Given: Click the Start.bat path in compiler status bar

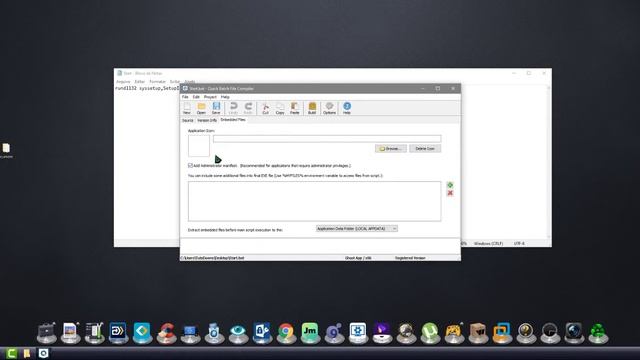Looking at the screenshot, I should 213,258.
